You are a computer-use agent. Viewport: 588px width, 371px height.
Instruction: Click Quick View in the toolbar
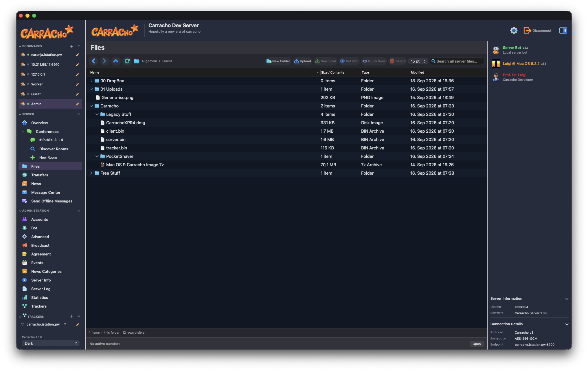(x=374, y=61)
